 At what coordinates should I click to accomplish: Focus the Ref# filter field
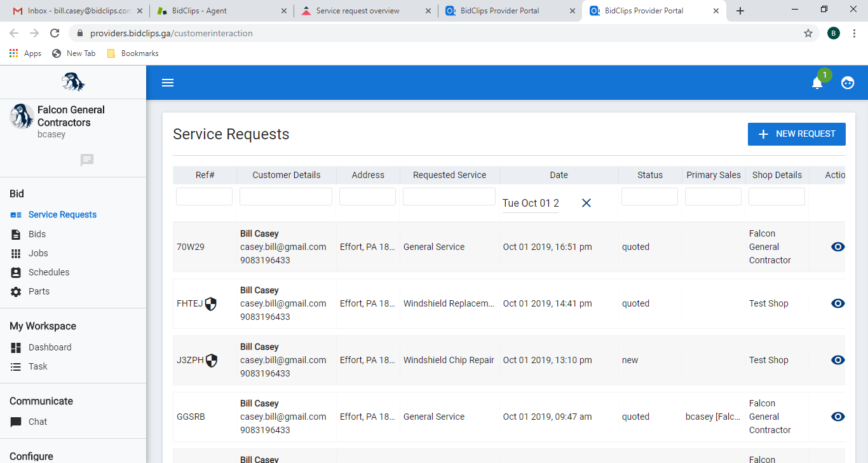(204, 197)
